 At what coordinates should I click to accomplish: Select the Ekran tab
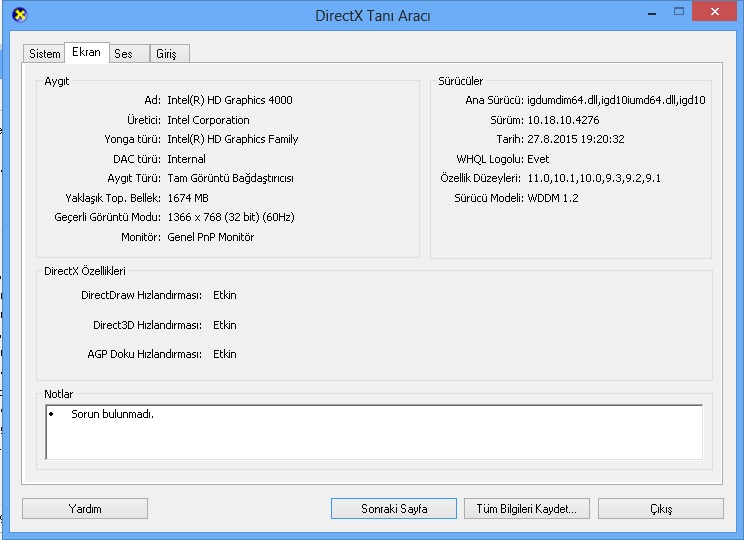(87, 52)
